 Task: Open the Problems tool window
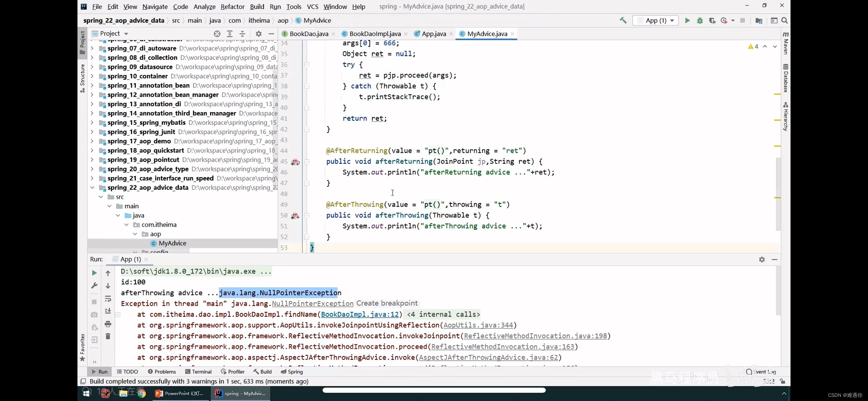tap(162, 372)
